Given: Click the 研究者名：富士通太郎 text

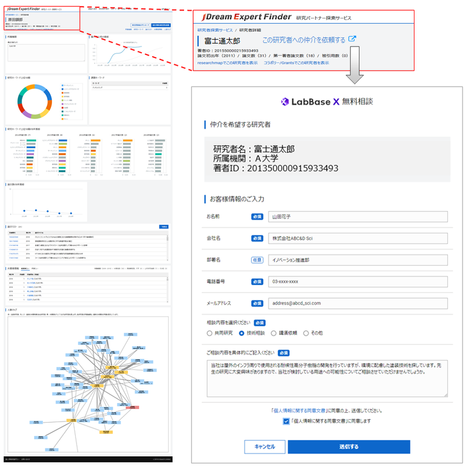Looking at the screenshot, I should click(254, 149).
